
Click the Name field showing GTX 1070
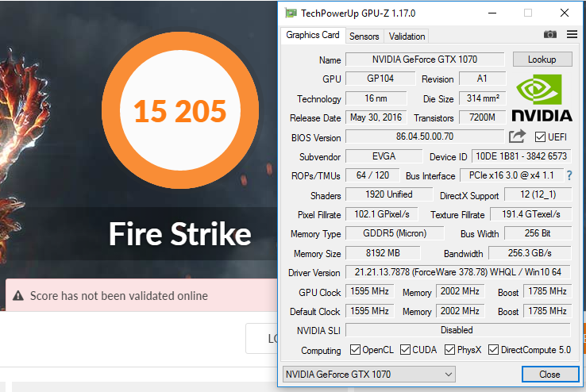click(425, 60)
